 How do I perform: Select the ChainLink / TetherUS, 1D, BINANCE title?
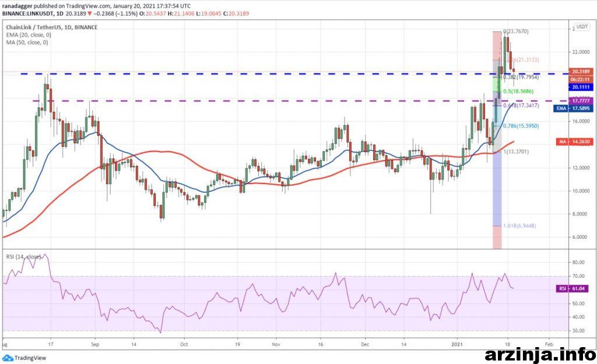tap(52, 27)
